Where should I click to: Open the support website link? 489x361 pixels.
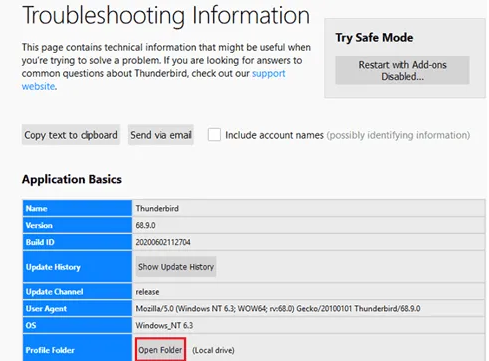pyautogui.click(x=269, y=73)
